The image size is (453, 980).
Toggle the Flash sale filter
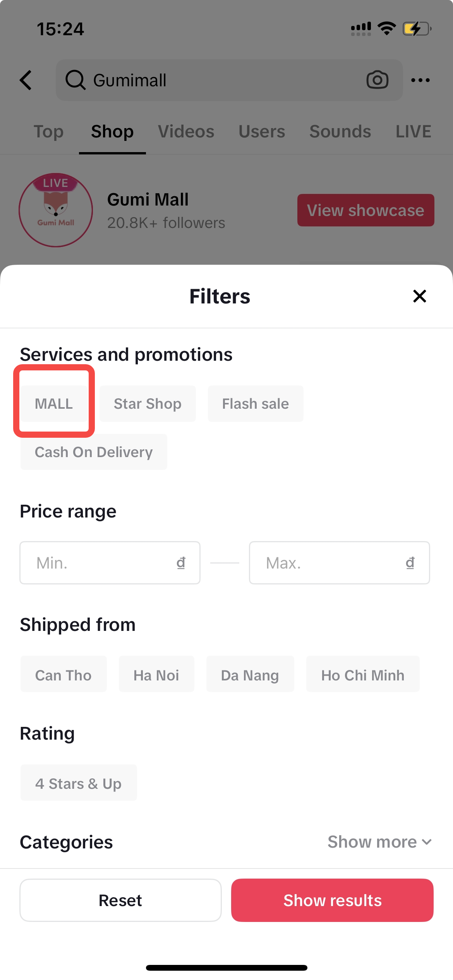[256, 404]
